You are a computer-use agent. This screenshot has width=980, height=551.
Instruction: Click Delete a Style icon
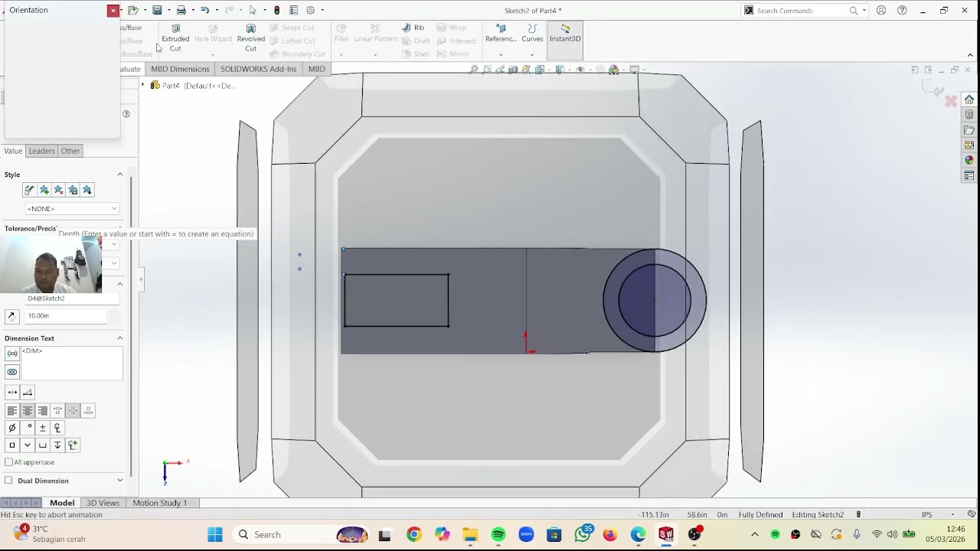[58, 190]
